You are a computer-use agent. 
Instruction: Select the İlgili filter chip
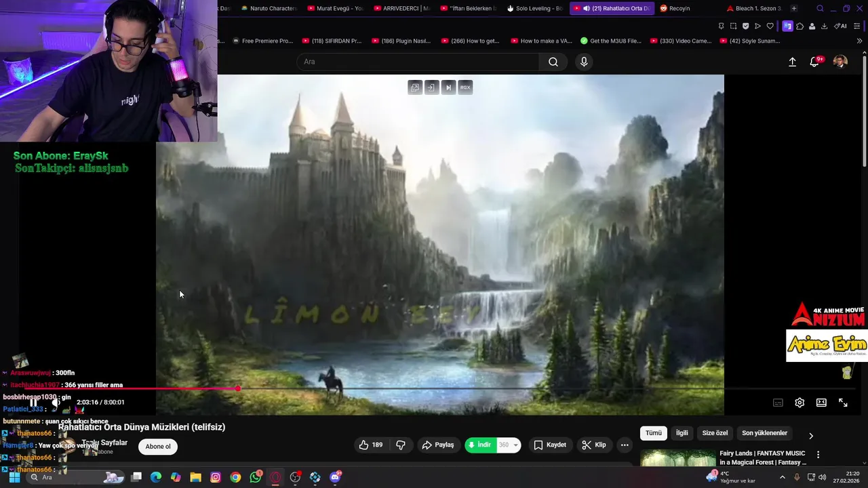682,433
